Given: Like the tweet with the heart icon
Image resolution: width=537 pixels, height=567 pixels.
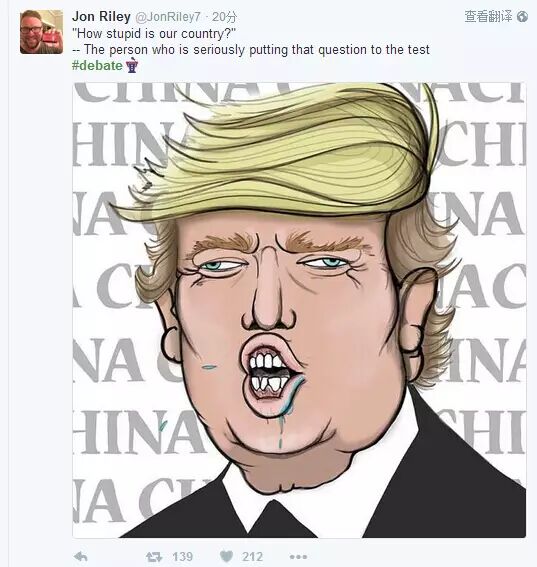Looking at the screenshot, I should pos(226,557).
